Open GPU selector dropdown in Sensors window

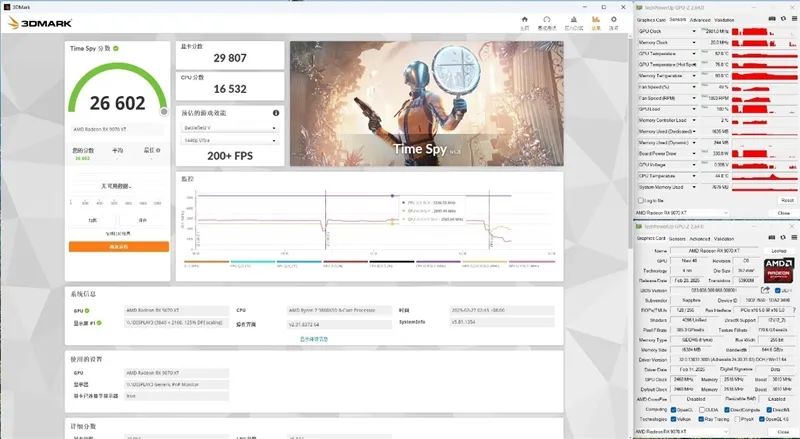pos(682,212)
